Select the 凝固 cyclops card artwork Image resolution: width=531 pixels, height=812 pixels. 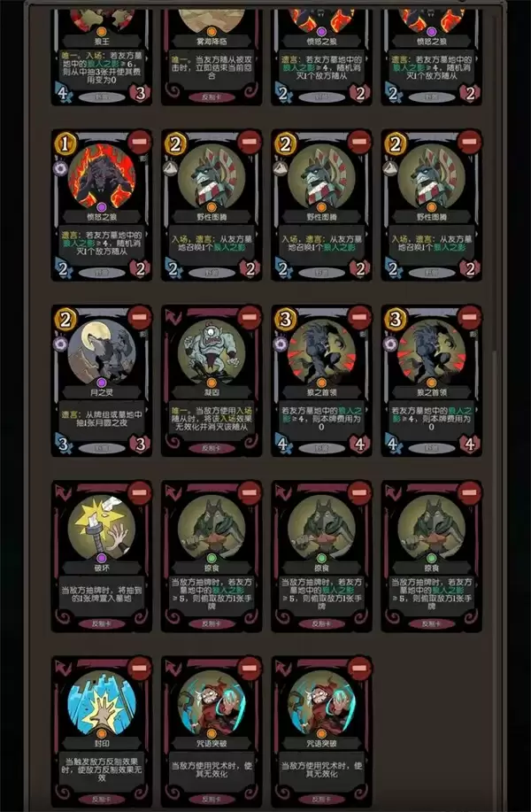pyautogui.click(x=212, y=352)
